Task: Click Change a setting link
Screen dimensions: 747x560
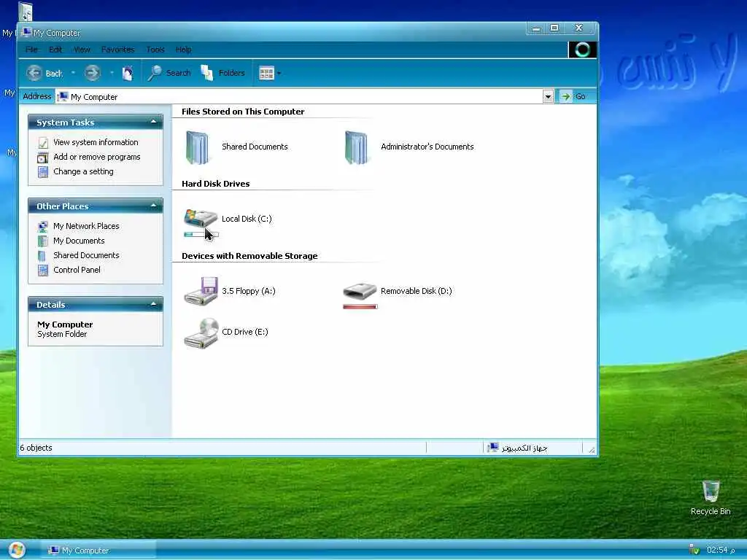Action: tap(83, 171)
